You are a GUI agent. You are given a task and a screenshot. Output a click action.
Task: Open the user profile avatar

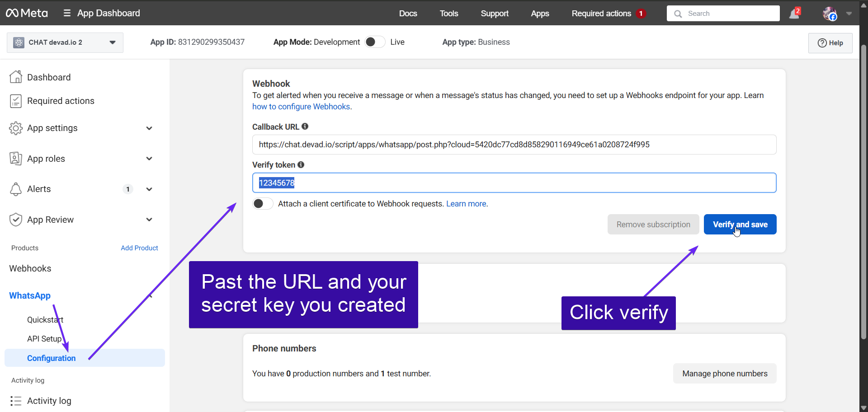click(x=830, y=14)
